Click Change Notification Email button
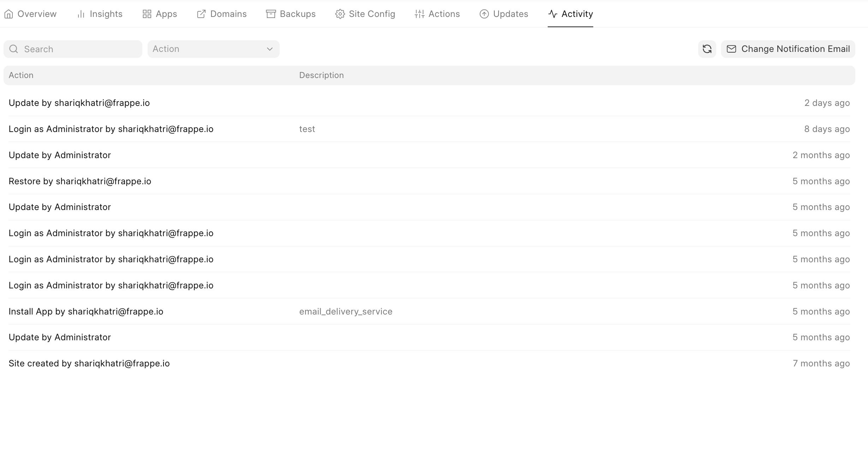Screen dimensions: 868x449 (788, 49)
